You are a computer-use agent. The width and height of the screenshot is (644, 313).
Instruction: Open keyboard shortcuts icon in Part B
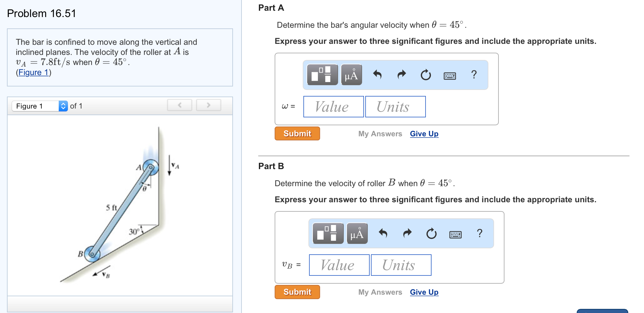456,234
